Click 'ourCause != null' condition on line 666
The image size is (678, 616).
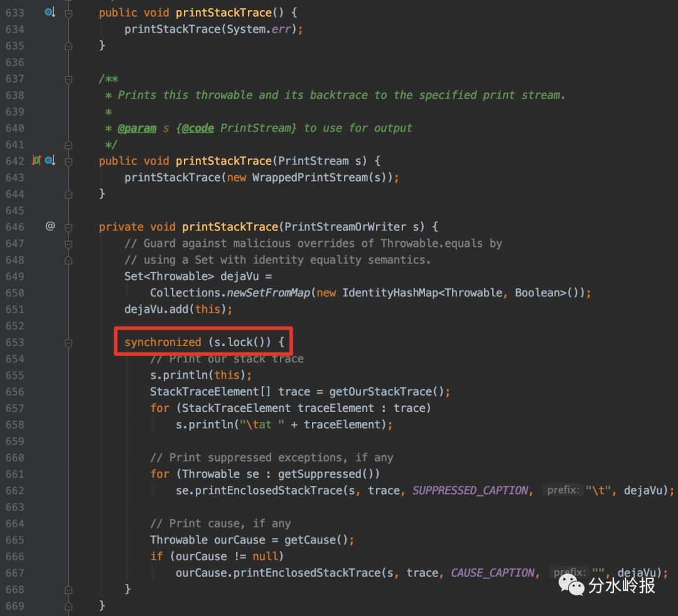[x=227, y=556]
